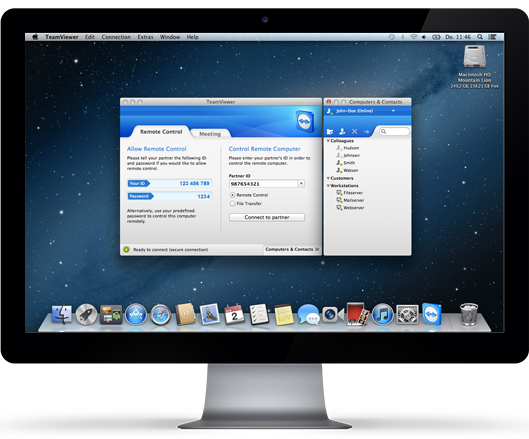Open Finder from the dock
Screen dimensions: 529x439
pos(62,314)
